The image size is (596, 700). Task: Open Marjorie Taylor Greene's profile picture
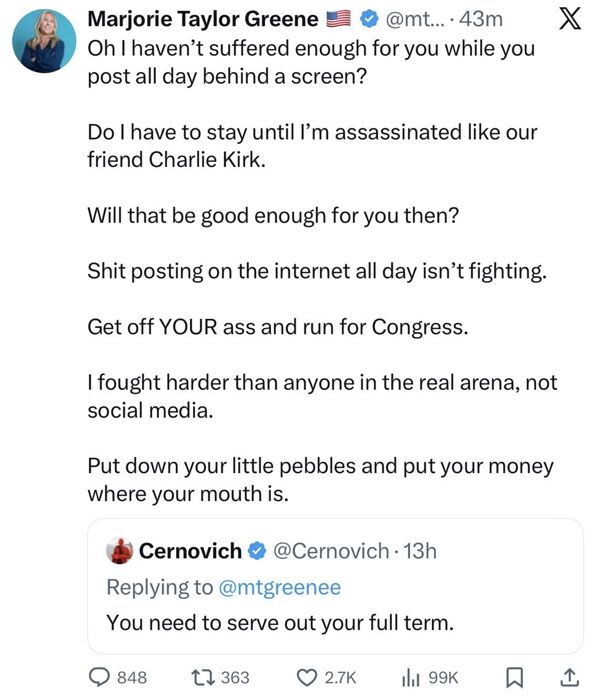(x=44, y=41)
